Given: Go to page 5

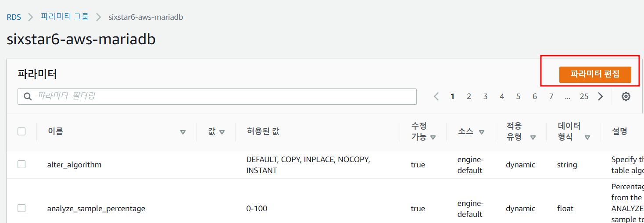Looking at the screenshot, I should click(x=518, y=97).
